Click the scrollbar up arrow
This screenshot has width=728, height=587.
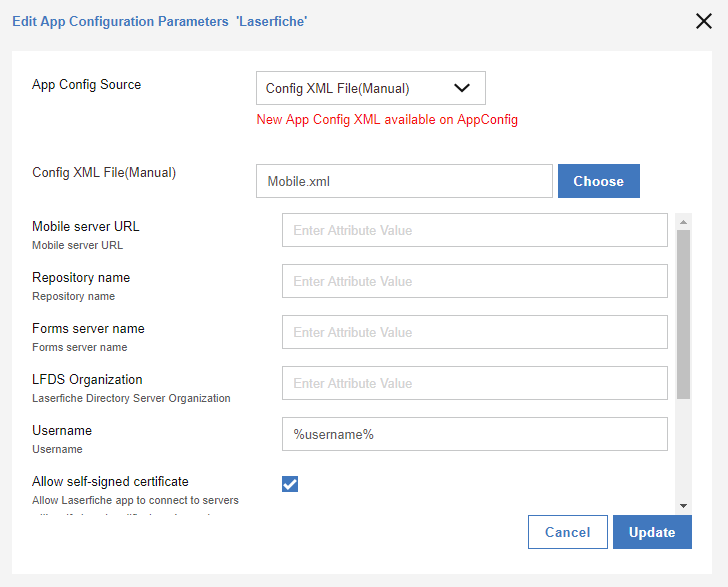coord(683,222)
